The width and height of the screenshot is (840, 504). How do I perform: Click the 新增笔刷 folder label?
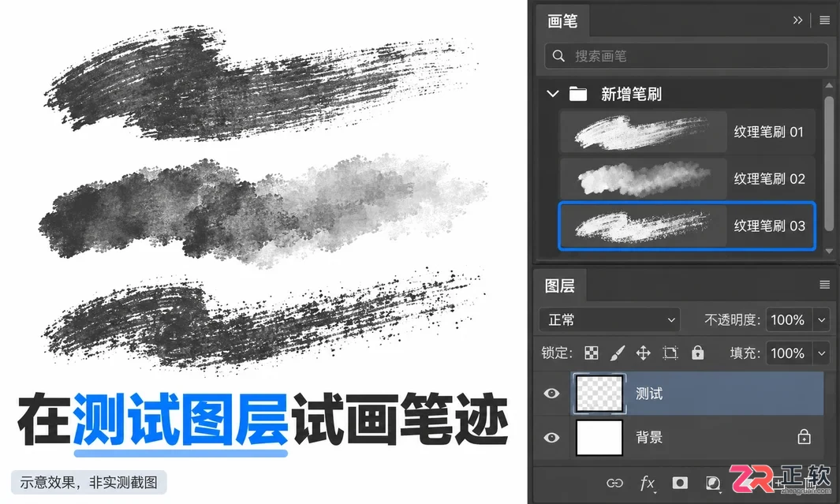(x=631, y=95)
